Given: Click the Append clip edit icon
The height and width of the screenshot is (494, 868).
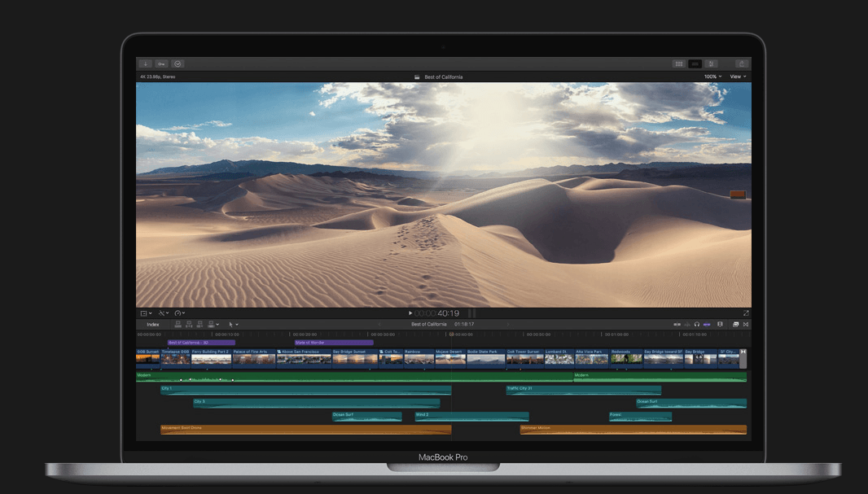Looking at the screenshot, I should coord(199,324).
